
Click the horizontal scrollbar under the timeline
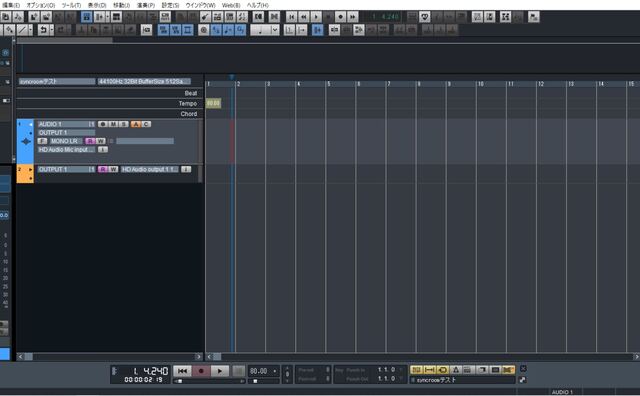point(422,356)
